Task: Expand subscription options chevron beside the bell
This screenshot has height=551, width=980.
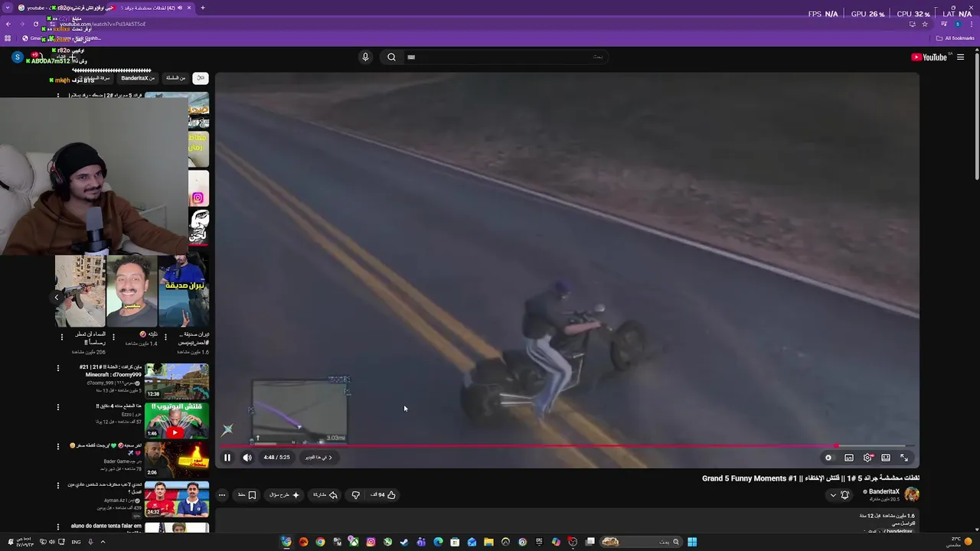Action: coord(833,495)
